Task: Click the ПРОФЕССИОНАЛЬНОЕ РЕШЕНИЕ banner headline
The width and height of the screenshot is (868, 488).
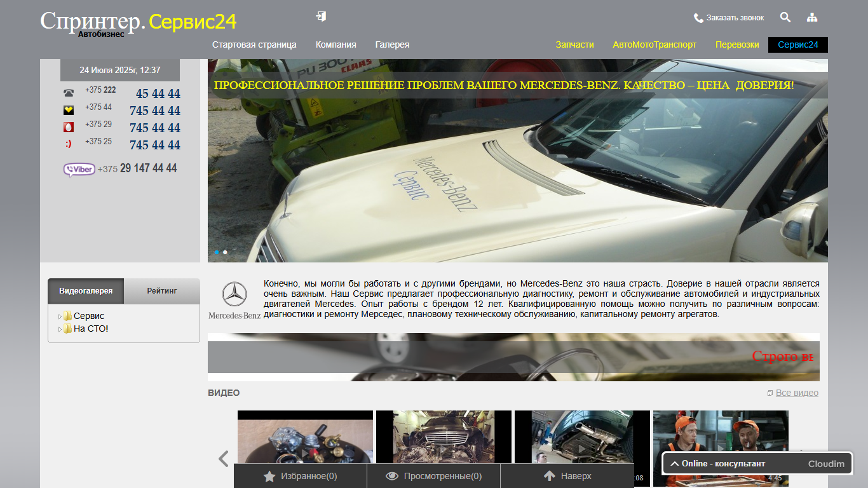Action: click(504, 85)
